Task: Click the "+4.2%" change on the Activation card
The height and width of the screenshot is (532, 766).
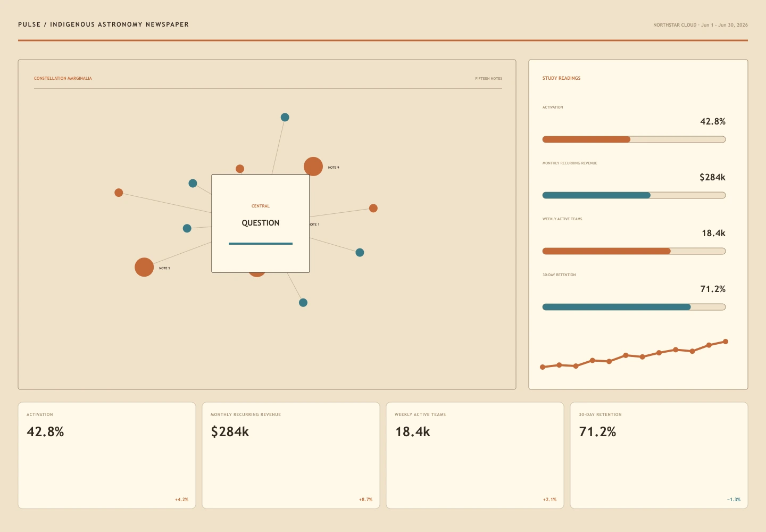Action: pyautogui.click(x=181, y=500)
